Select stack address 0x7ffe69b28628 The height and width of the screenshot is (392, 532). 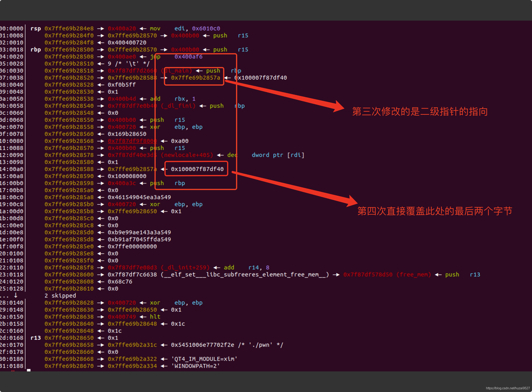[69, 303]
